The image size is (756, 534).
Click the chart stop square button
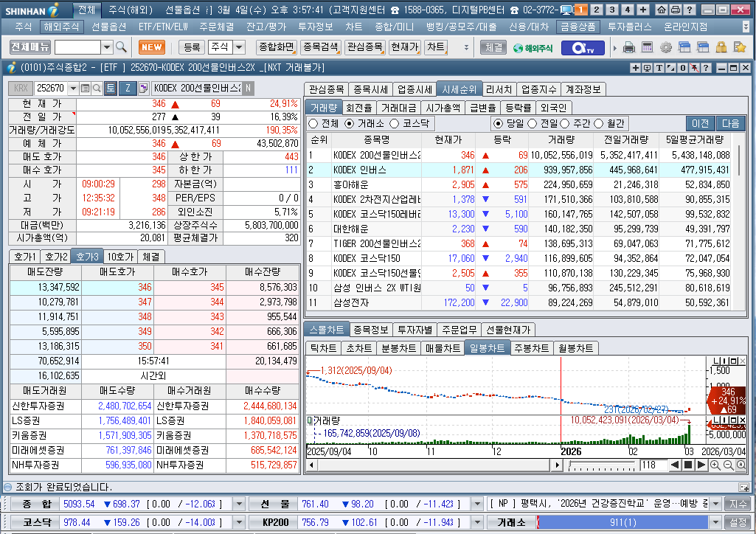point(688,465)
